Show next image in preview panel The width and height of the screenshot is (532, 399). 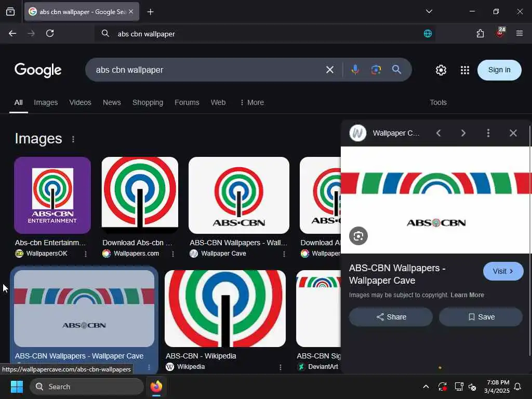463,133
